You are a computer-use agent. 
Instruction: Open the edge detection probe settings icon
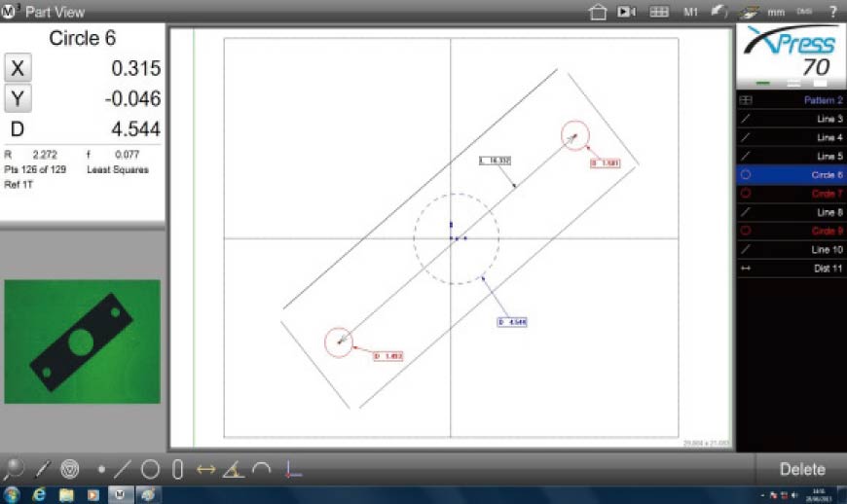tap(750, 12)
